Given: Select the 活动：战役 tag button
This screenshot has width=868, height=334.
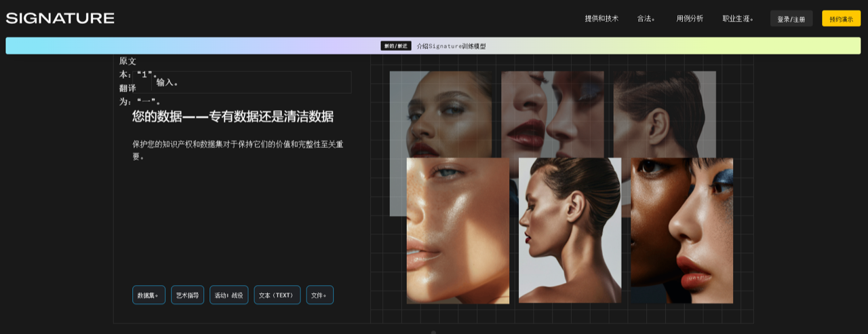Looking at the screenshot, I should (x=229, y=295).
